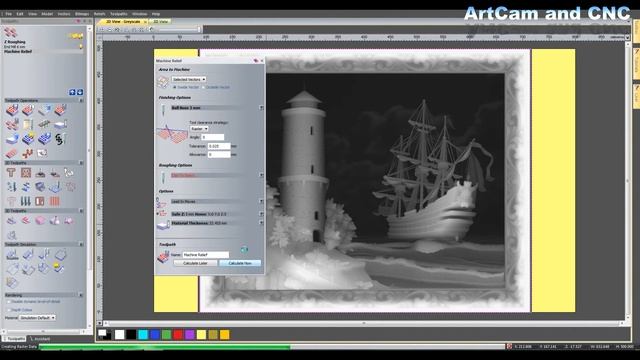Viewport: 640px width, 360px height.
Task: Open the File menu
Action: tap(9, 14)
